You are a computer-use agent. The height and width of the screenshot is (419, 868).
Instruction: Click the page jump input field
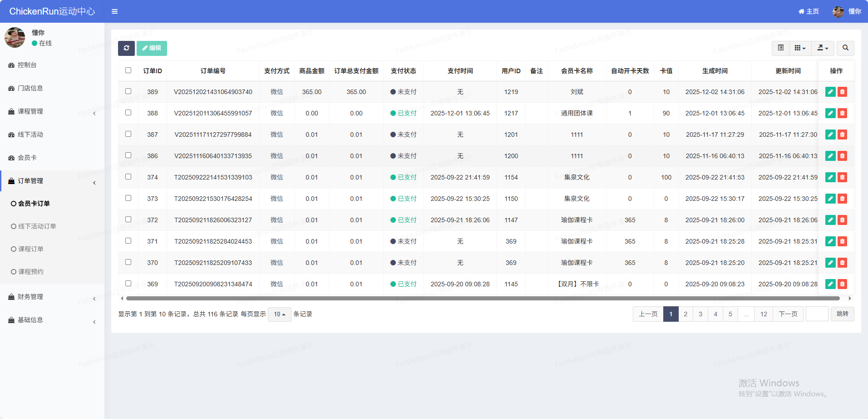pyautogui.click(x=817, y=314)
